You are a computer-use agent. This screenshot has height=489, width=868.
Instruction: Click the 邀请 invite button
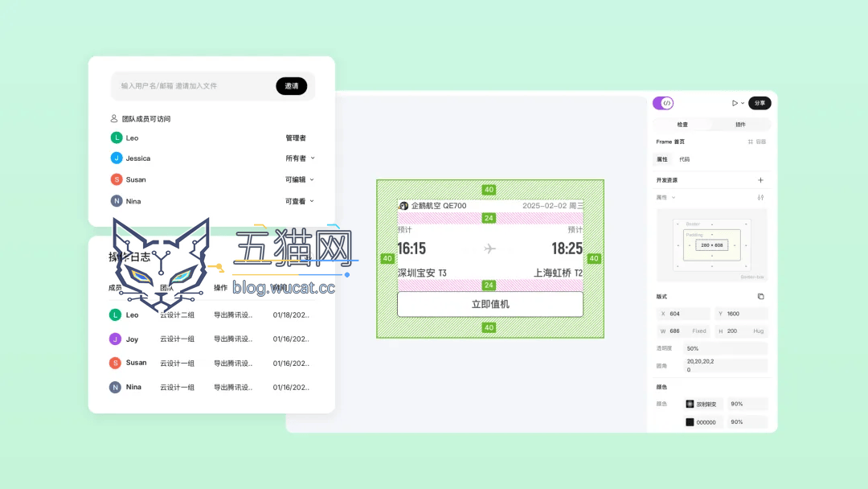point(292,86)
